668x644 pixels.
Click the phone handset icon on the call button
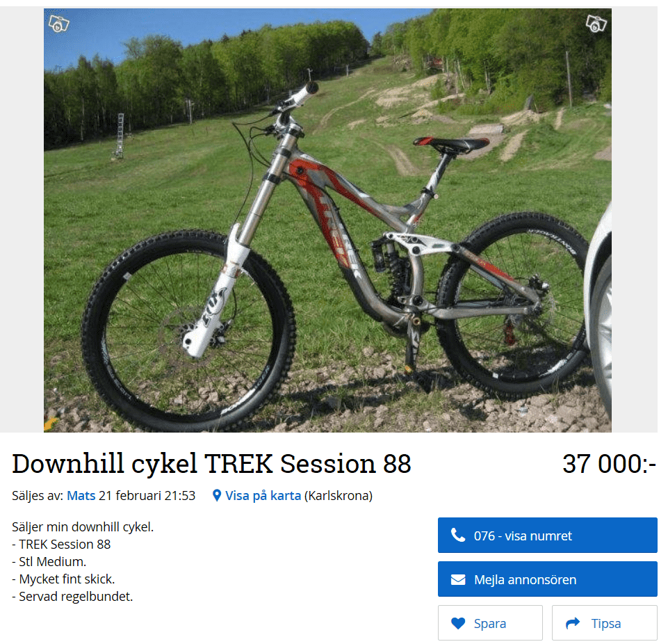458,536
